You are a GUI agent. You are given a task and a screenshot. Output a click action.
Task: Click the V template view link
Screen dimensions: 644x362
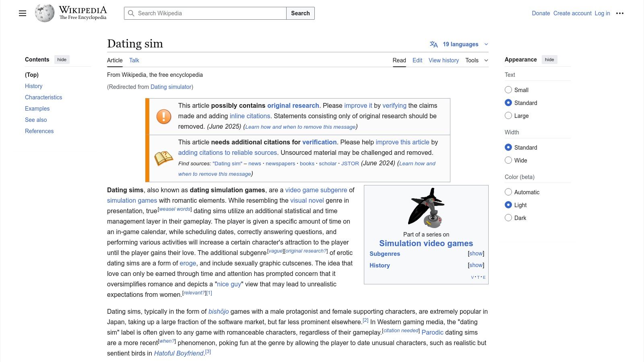point(473,277)
